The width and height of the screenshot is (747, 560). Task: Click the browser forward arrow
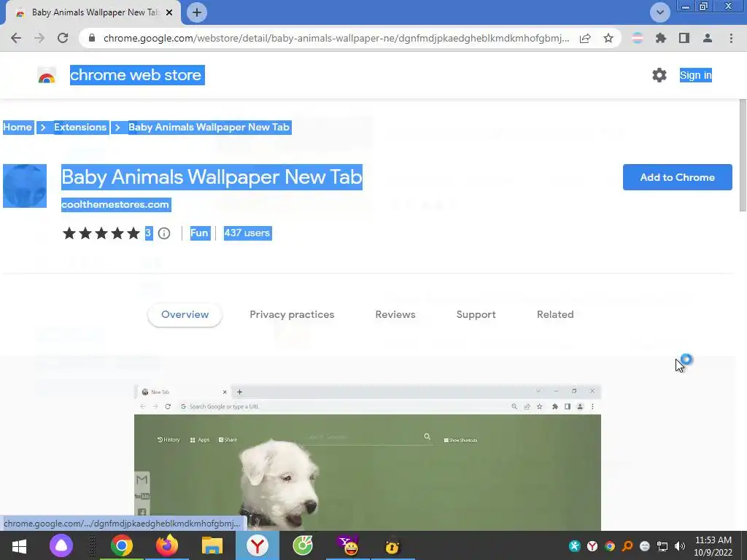(x=39, y=38)
